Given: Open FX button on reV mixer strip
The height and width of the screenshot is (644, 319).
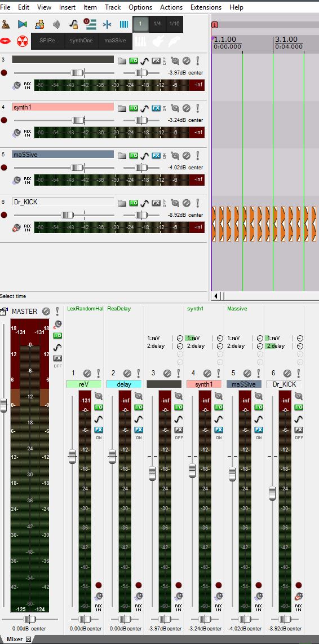Looking at the screenshot, I should tap(99, 430).
